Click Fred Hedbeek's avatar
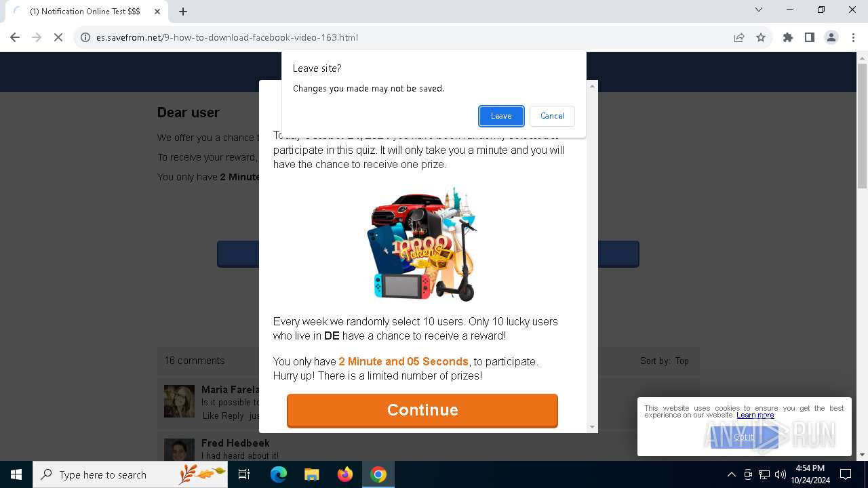Screen dimensions: 868x488 [179, 450]
